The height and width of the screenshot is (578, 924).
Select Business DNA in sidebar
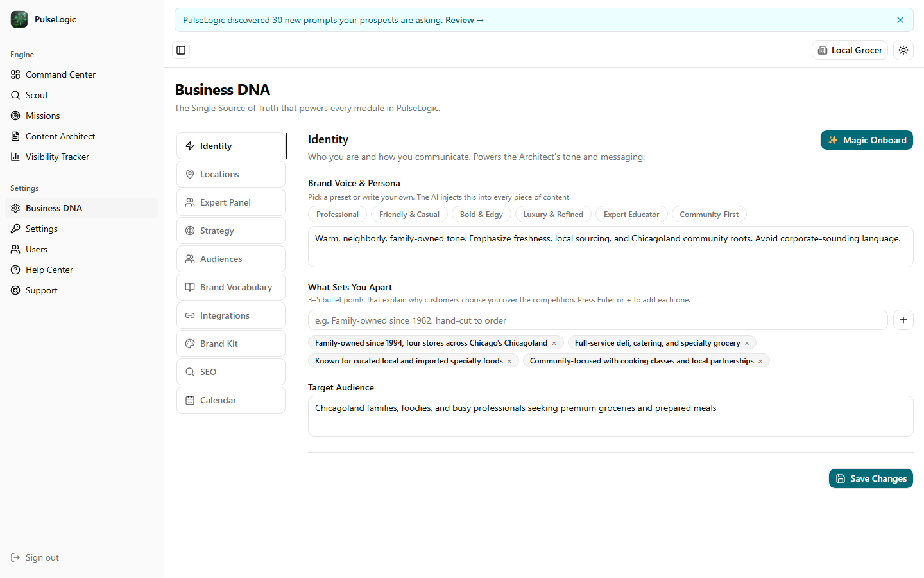tap(81, 208)
